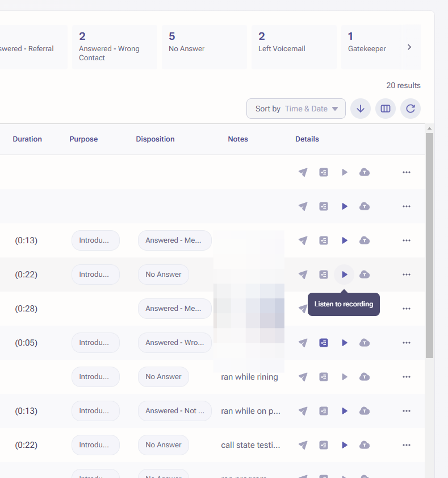This screenshot has height=478, width=448.
Task: Open more options for the 0:28 call
Action: click(407, 309)
